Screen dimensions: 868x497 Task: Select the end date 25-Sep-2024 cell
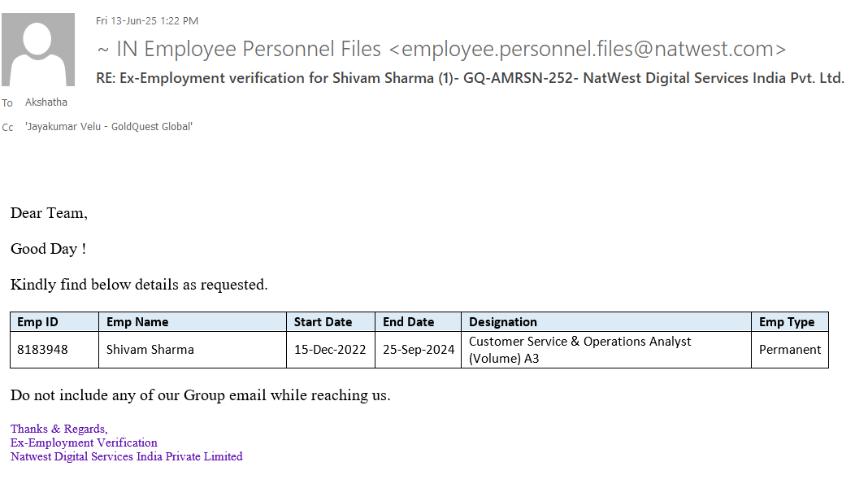(418, 350)
